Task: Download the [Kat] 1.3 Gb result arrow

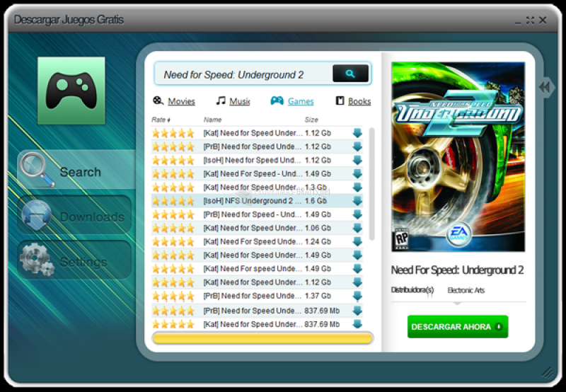Action: [357, 188]
